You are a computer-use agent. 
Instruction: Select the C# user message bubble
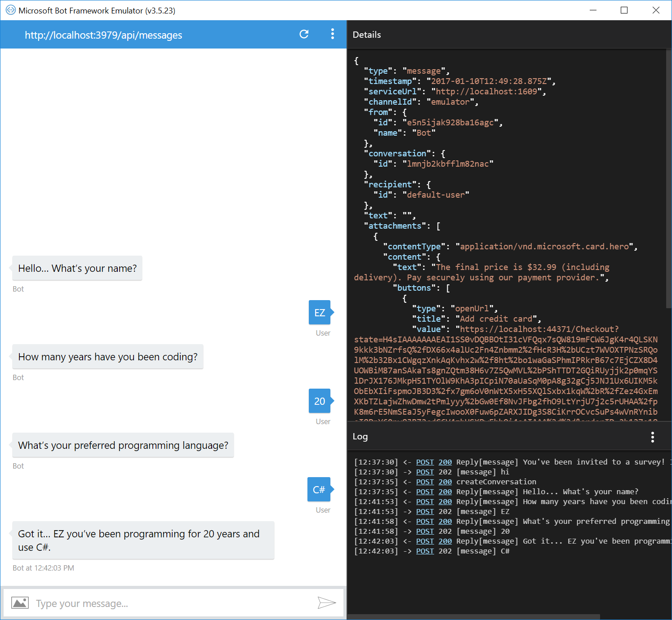(319, 490)
